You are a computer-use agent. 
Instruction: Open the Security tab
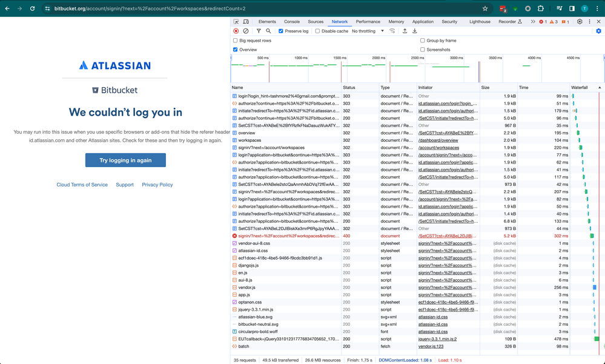point(449,22)
